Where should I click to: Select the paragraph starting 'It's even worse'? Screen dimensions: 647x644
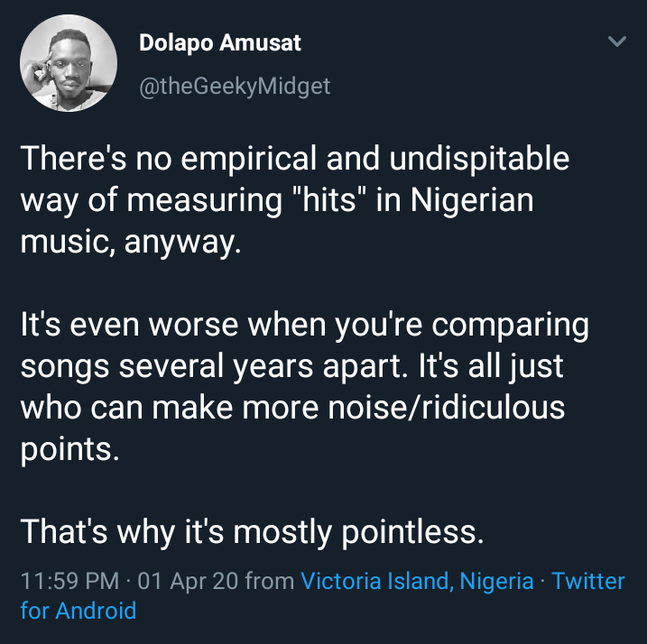pos(304,387)
